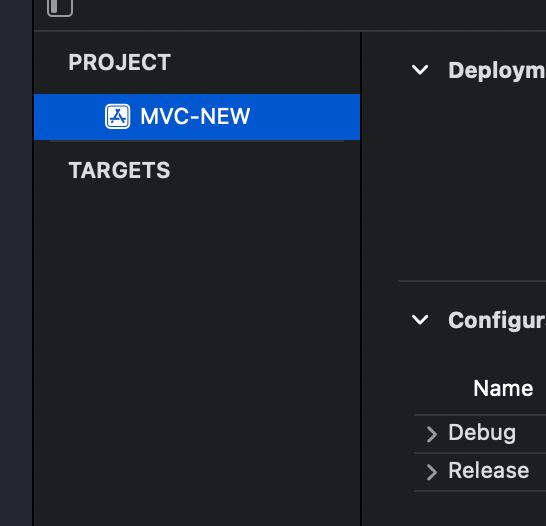This screenshot has width=546, height=526.
Task: Click the Deployment section title
Action: tap(497, 71)
